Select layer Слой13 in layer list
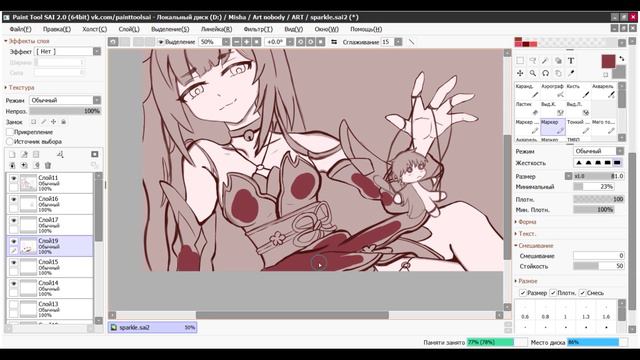Viewport: 640px width, 360px height. 50,309
